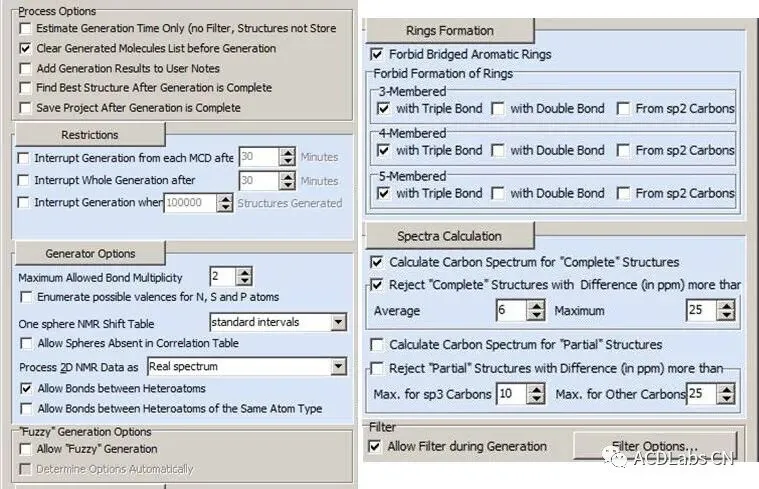Enable Calculate Carbon Spectrum for Partial Structures
The width and height of the screenshot is (759, 489).
[377, 345]
